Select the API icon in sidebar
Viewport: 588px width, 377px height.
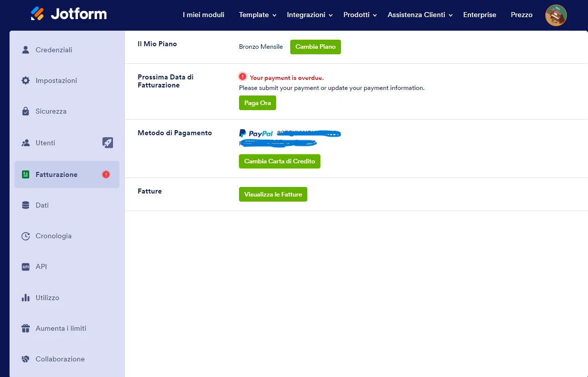25,266
